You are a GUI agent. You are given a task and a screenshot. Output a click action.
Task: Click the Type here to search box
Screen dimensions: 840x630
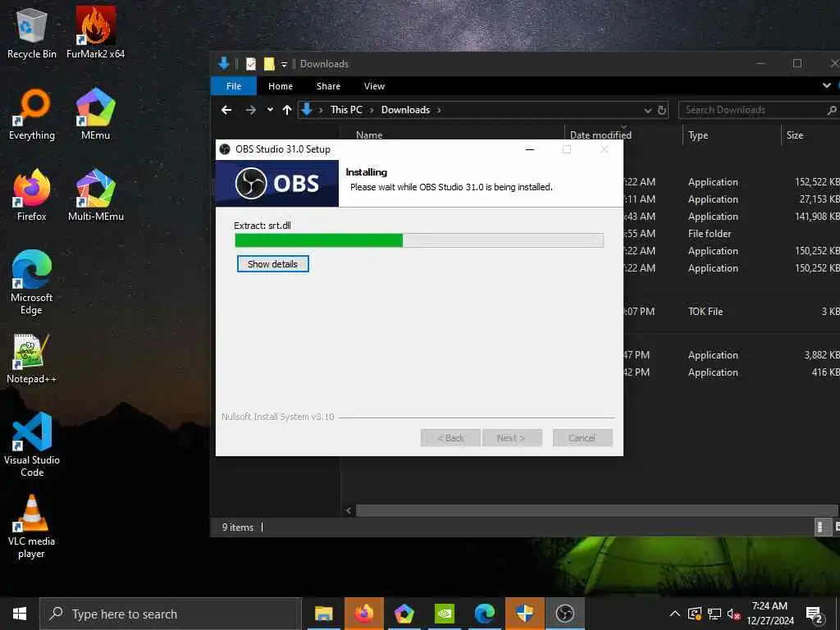pyautogui.click(x=171, y=614)
